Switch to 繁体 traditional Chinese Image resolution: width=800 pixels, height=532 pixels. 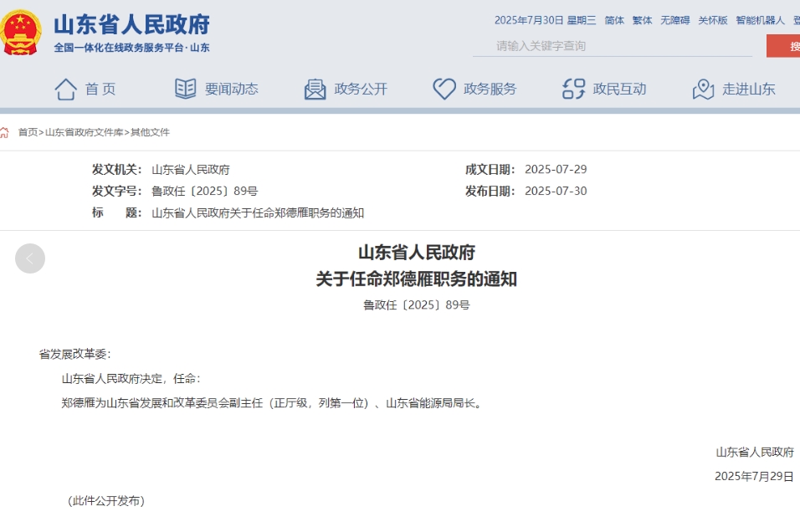click(642, 20)
